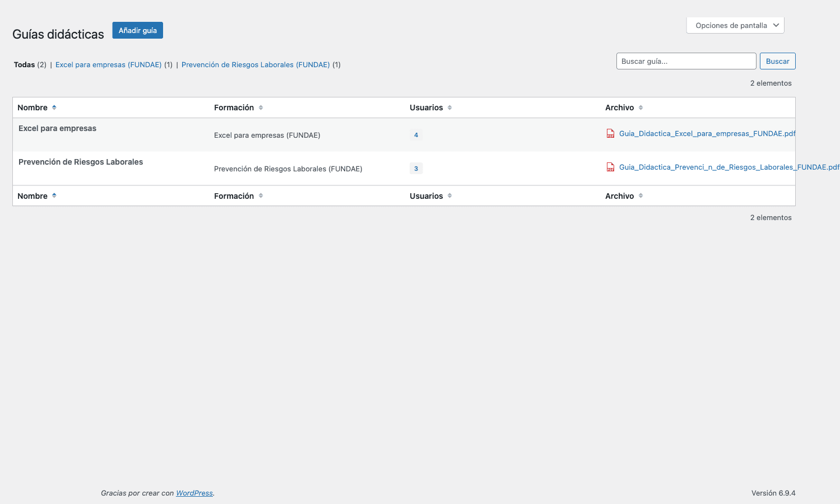Download Guia_Didactica_Excel_para_empresas_FUNDAE.pdf
Image resolution: width=840 pixels, height=504 pixels.
coord(707,134)
